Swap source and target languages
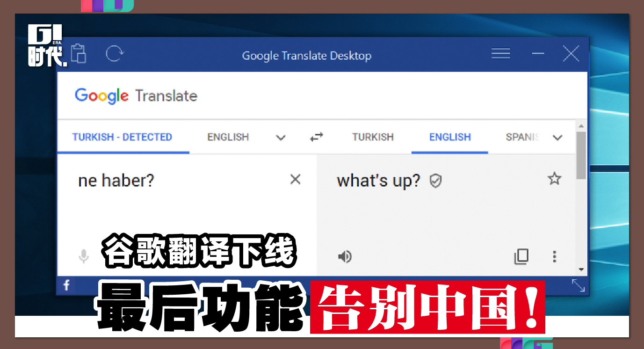The image size is (644, 349). pos(317,137)
